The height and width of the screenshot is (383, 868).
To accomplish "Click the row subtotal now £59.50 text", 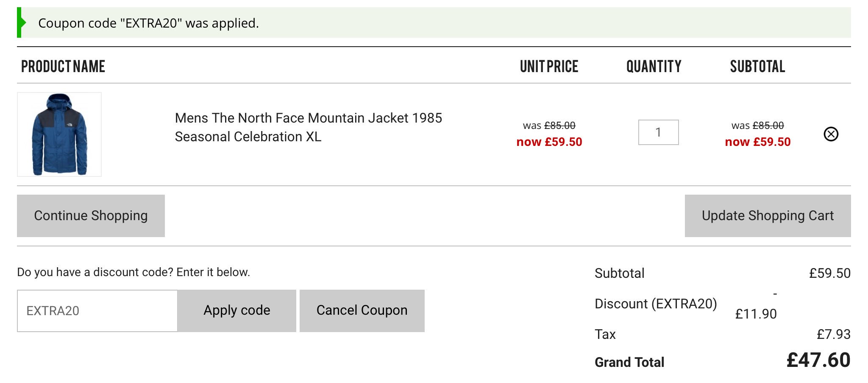I will coord(758,142).
